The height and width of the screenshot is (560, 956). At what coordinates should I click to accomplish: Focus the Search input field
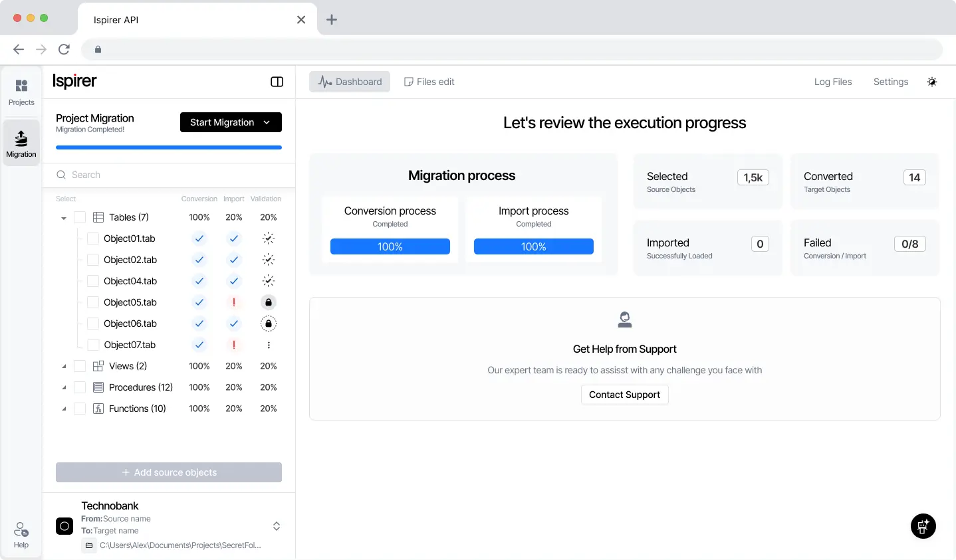(x=169, y=175)
